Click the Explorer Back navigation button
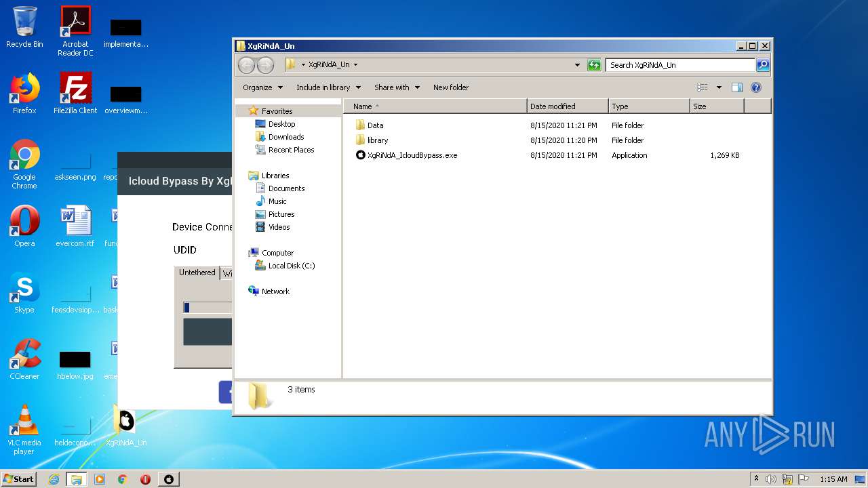868x488 pixels. [x=246, y=65]
